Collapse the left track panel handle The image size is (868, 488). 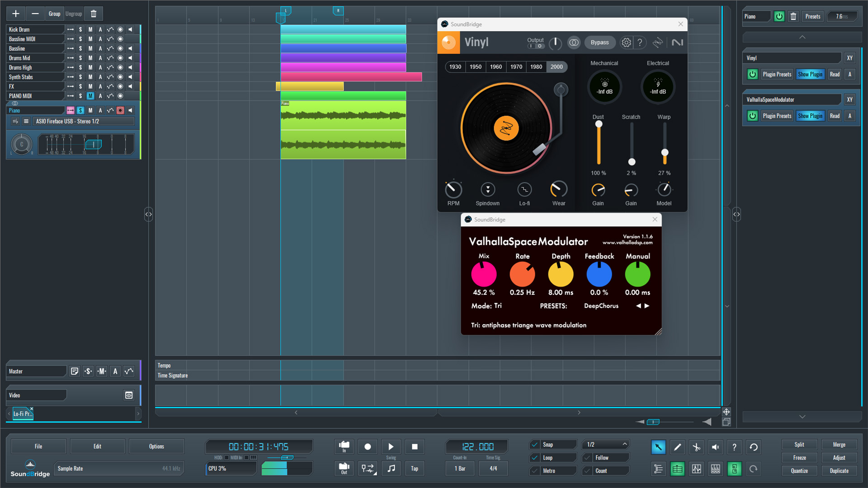(148, 214)
